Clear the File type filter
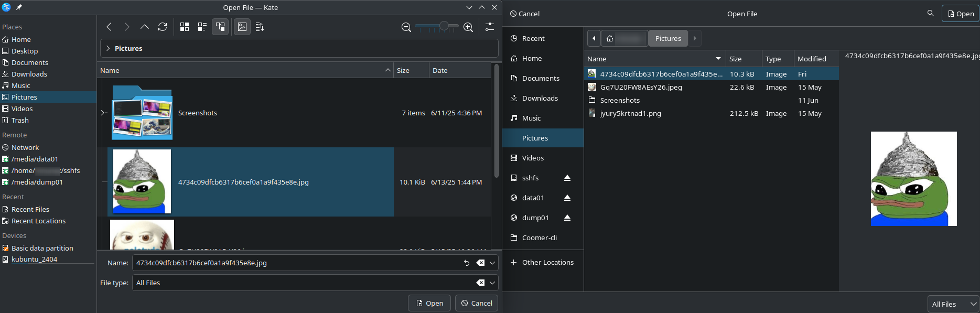 tap(480, 283)
